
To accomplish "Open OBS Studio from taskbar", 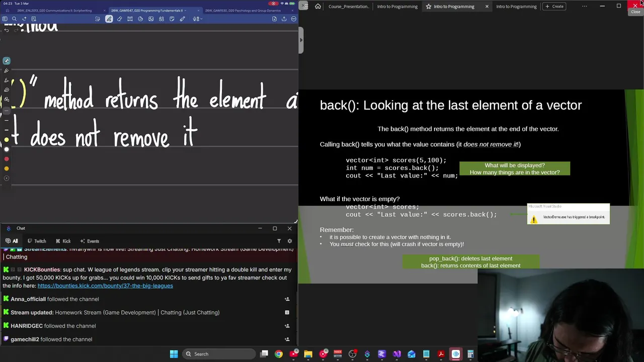I will tap(352, 354).
